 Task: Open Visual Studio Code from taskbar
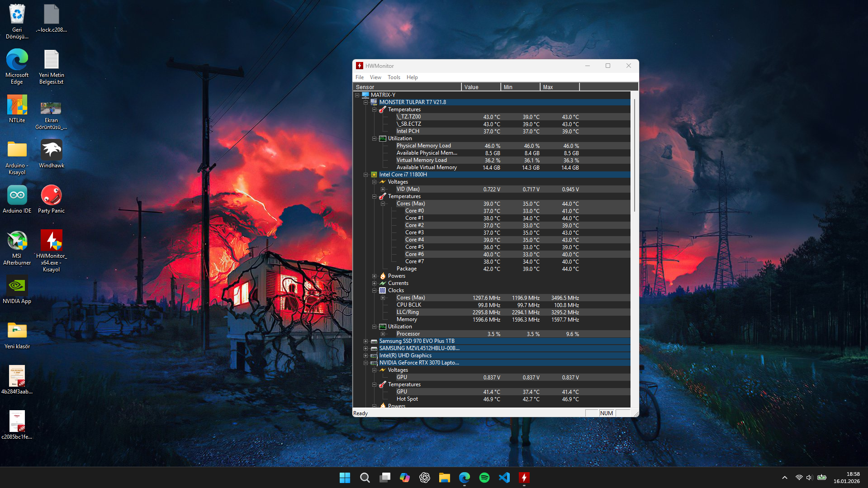[x=504, y=478]
